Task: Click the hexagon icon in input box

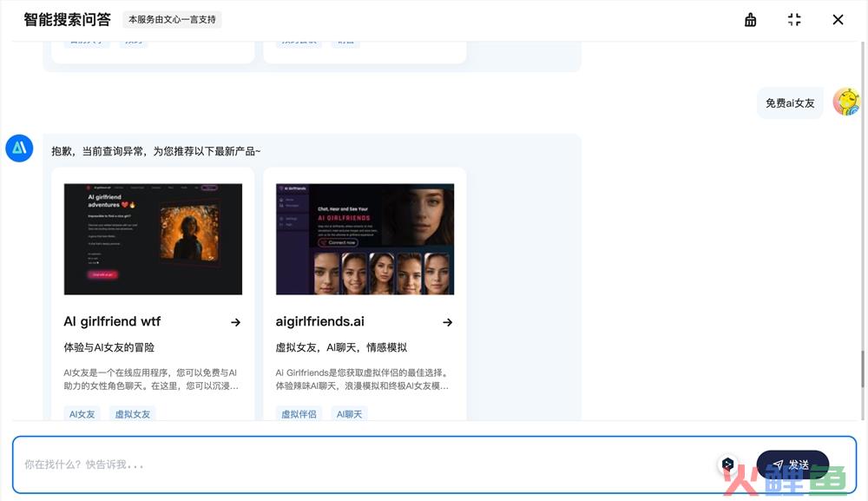Action: pos(728,465)
